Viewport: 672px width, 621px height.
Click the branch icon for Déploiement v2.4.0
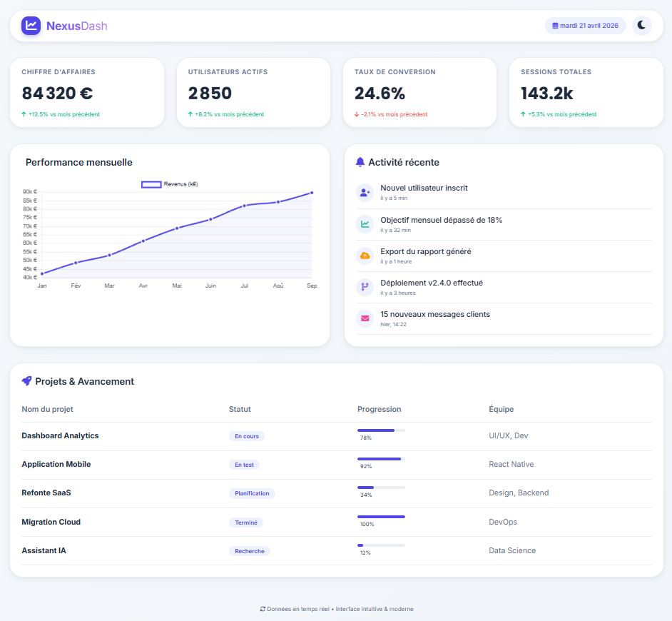pyautogui.click(x=365, y=287)
